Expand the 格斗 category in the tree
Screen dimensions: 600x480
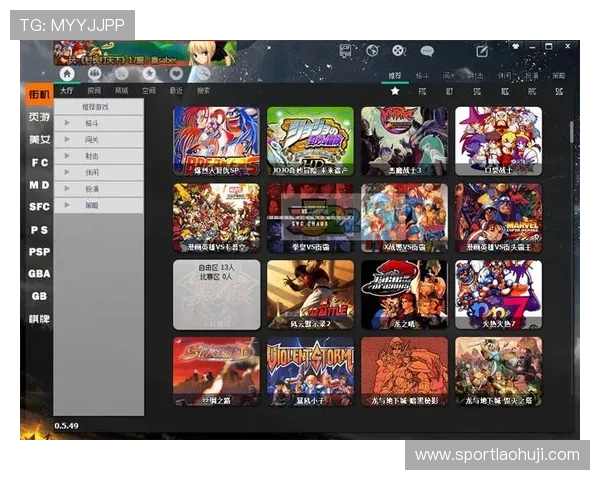(67, 123)
